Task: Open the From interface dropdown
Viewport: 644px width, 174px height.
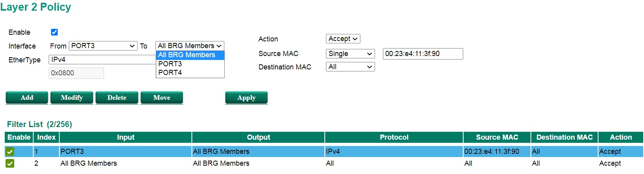Action: coord(103,46)
